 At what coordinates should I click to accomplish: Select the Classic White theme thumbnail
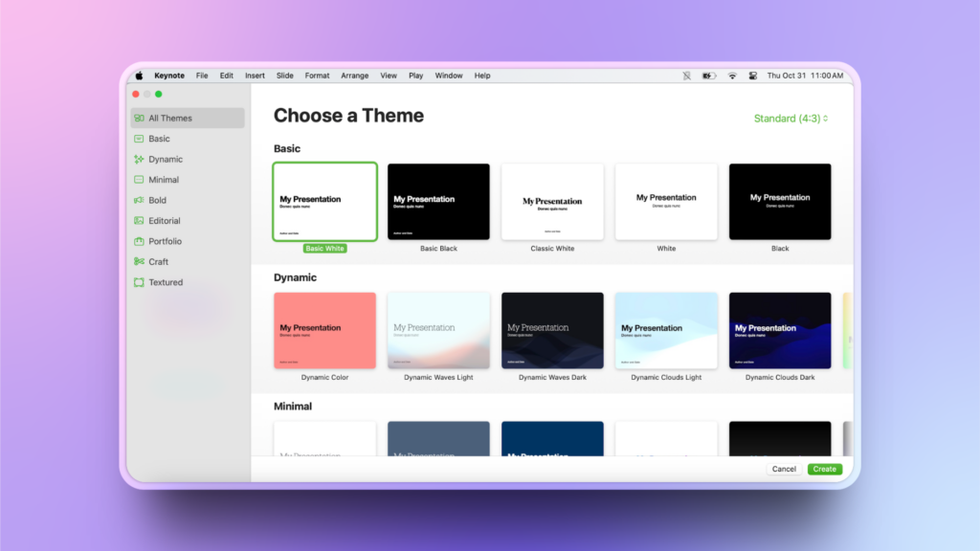552,202
